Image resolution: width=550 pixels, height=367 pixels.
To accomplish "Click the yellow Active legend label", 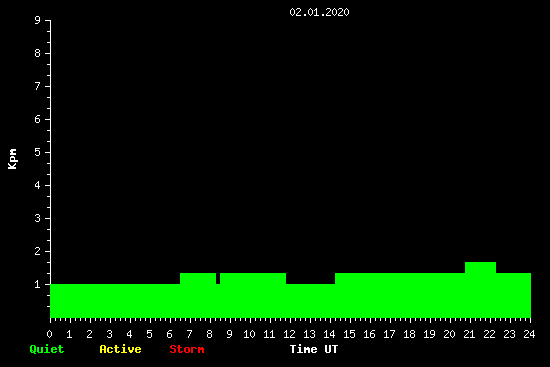I will tap(120, 349).
